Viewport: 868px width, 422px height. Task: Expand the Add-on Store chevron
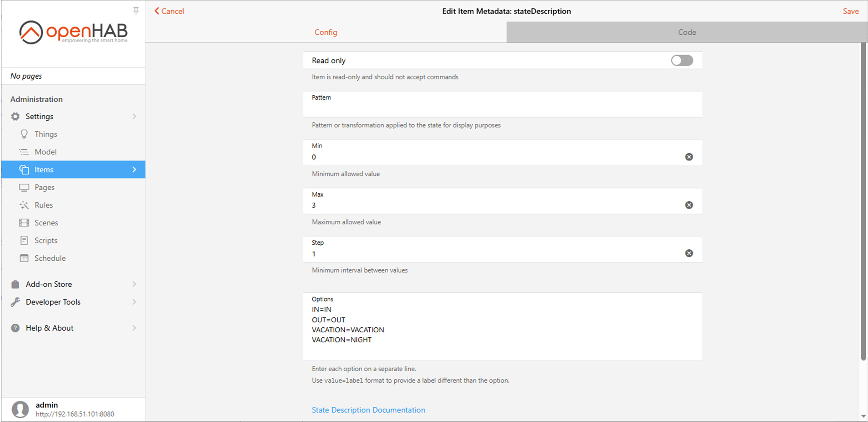tap(134, 284)
